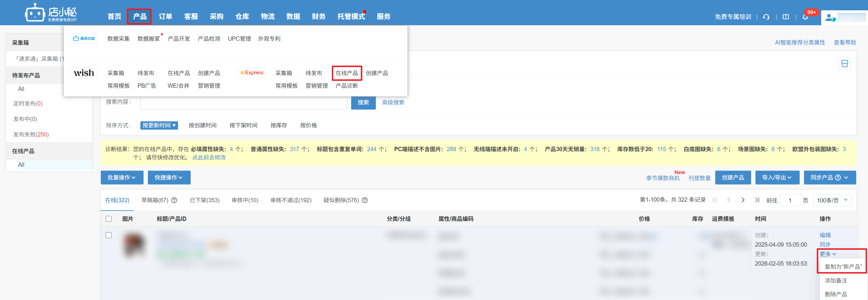Switch to the 已下架(353) tab

204,200
